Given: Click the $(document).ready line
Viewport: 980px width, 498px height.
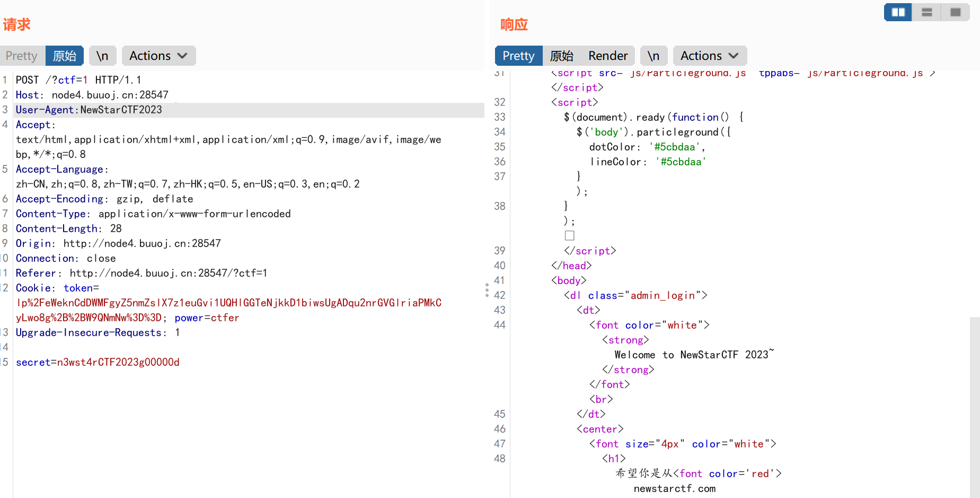Looking at the screenshot, I should [x=654, y=117].
